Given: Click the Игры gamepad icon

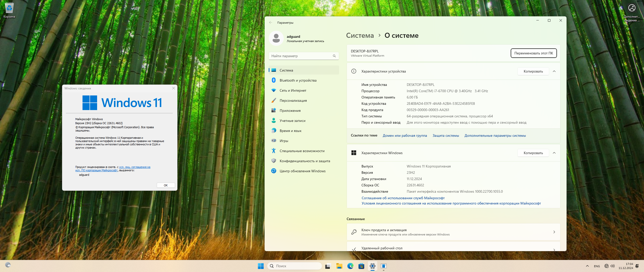Looking at the screenshot, I should [x=274, y=141].
